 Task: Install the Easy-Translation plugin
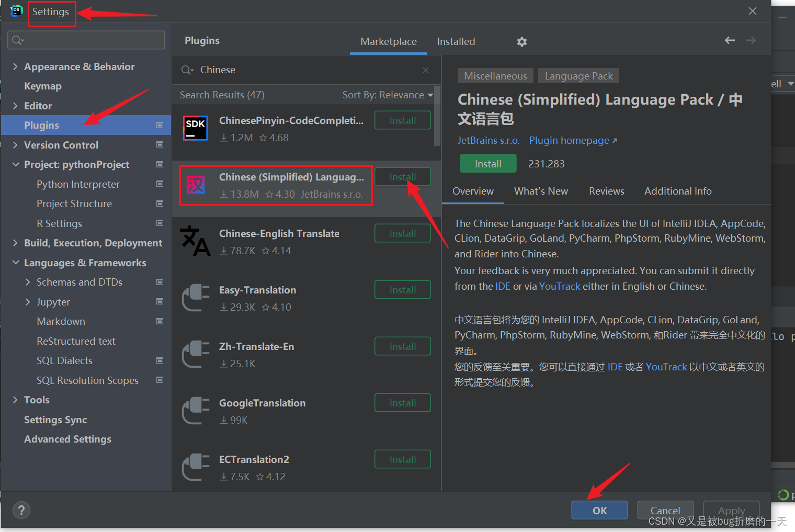click(403, 290)
